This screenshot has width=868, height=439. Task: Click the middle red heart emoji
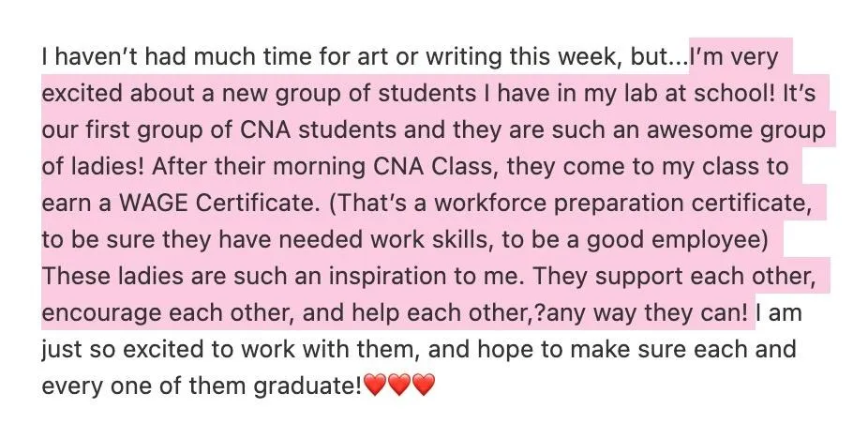tap(399, 386)
